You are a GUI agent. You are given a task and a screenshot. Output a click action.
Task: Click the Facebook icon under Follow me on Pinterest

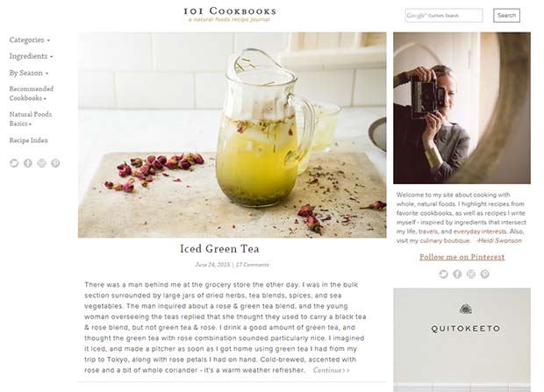pos(457,274)
